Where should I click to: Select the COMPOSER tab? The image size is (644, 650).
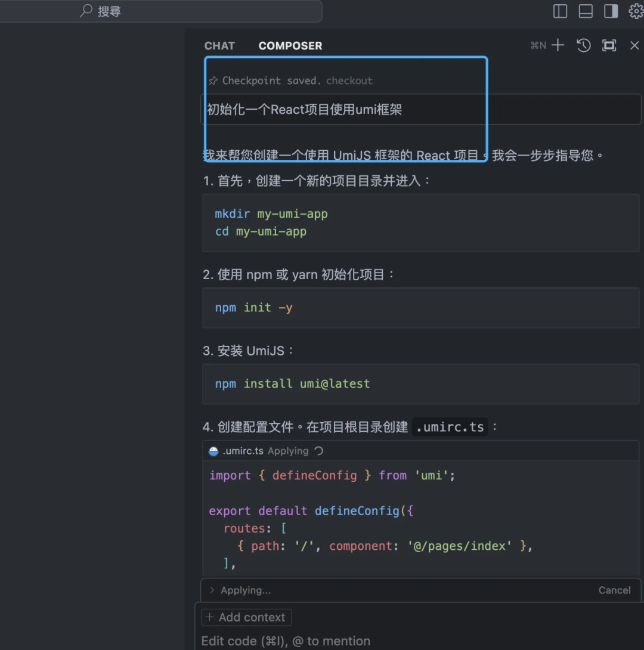290,45
